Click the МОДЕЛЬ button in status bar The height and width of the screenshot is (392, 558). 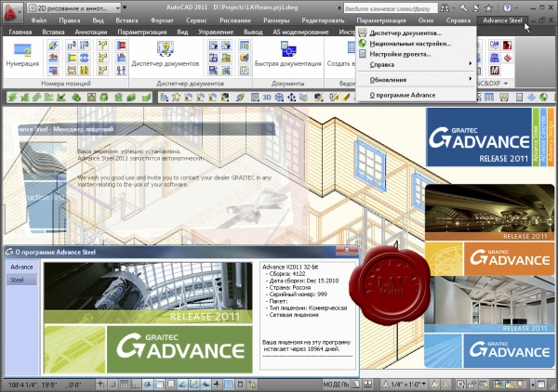(x=336, y=385)
